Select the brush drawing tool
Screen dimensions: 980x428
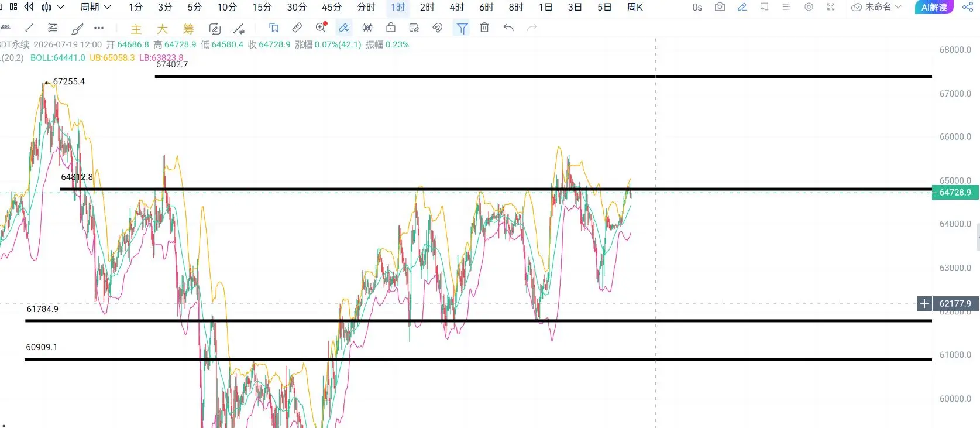[77, 28]
